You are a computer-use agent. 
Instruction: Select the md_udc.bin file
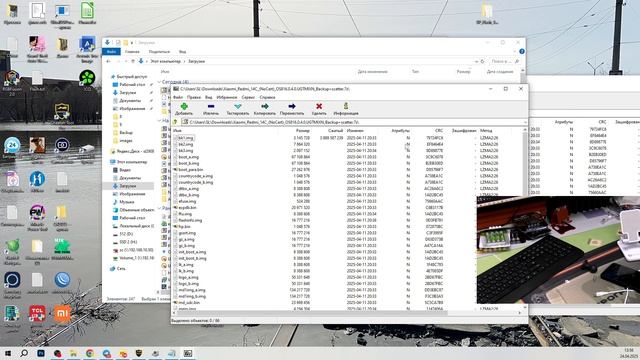(x=189, y=302)
